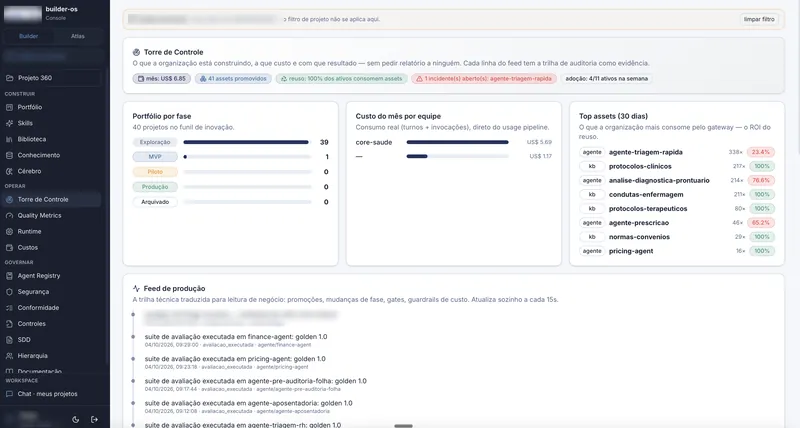Click the Exploração phase pill
This screenshot has width=800, height=428.
click(x=155, y=142)
